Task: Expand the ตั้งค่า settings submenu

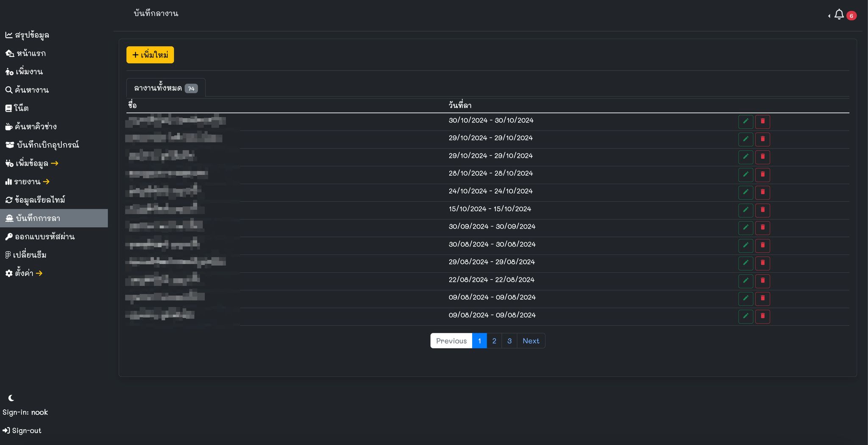Action: [x=24, y=273]
